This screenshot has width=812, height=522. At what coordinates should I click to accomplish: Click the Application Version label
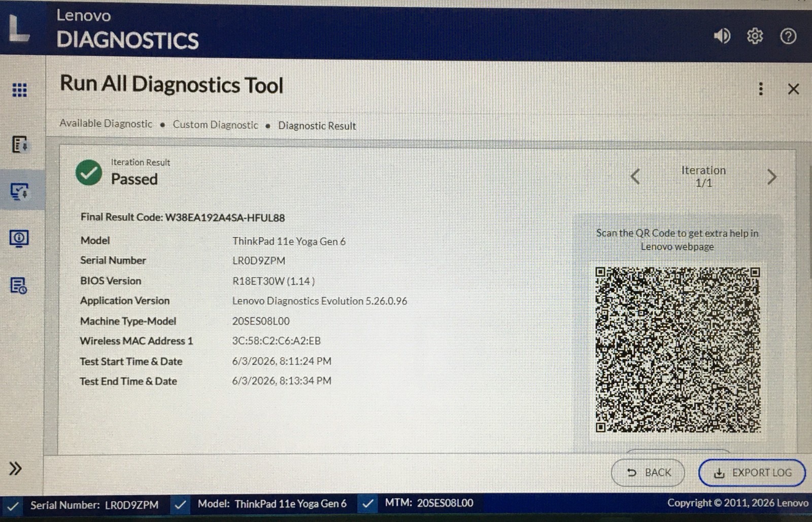(125, 300)
